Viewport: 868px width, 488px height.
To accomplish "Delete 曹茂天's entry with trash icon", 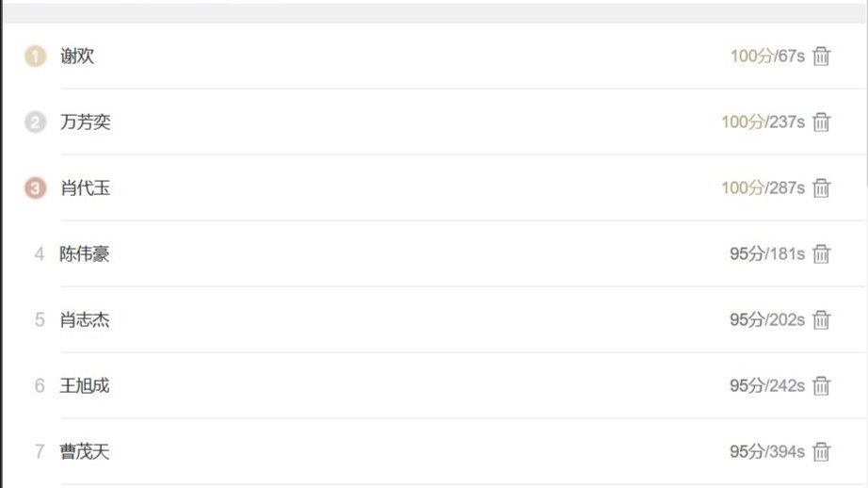I will [x=822, y=452].
